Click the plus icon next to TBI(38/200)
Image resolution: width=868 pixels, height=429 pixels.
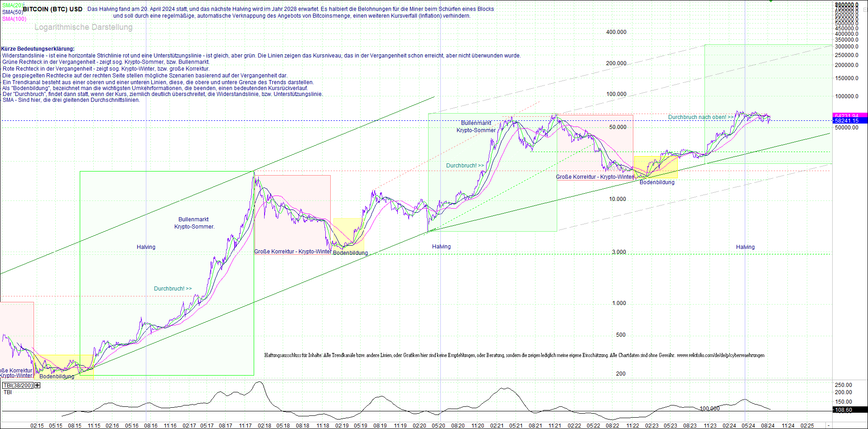click(37, 385)
